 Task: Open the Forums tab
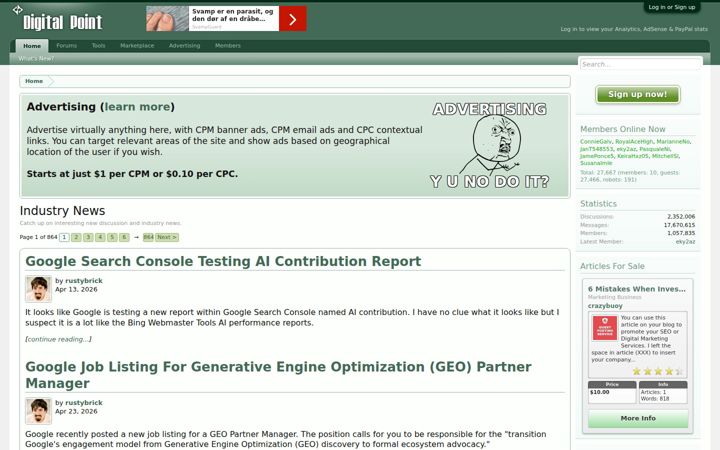[67, 46]
